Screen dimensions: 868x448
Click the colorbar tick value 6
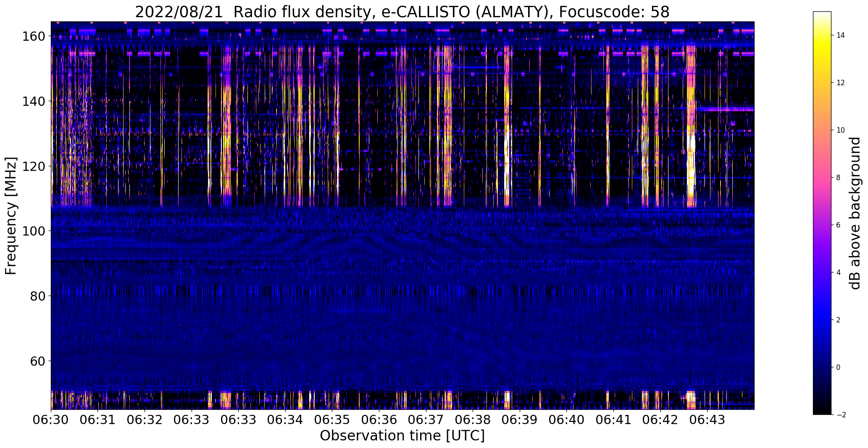(838, 225)
